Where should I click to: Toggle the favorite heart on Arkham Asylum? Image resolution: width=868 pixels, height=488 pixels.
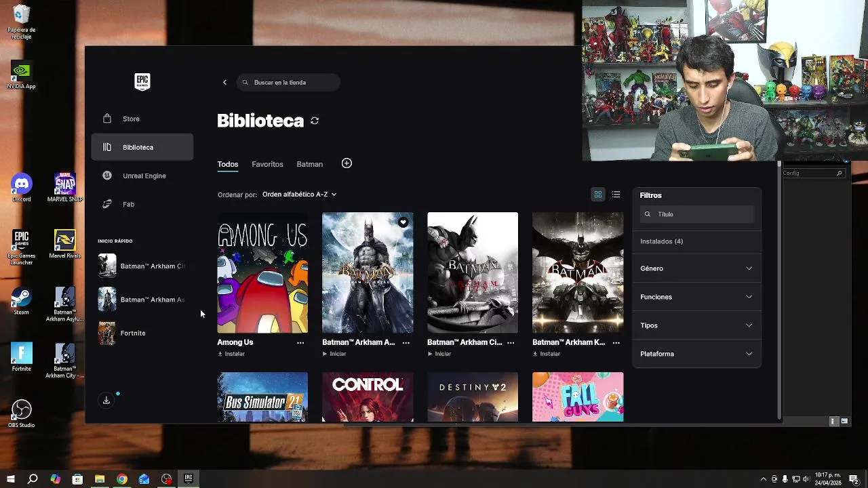pyautogui.click(x=403, y=222)
